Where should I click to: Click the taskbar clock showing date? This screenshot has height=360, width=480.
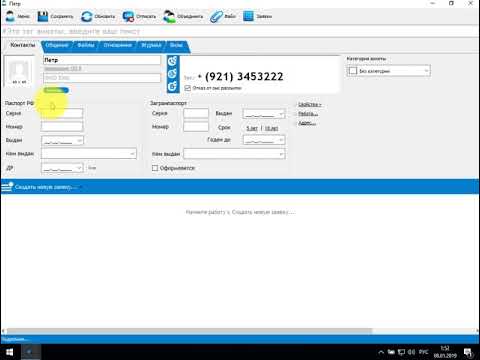point(445,352)
